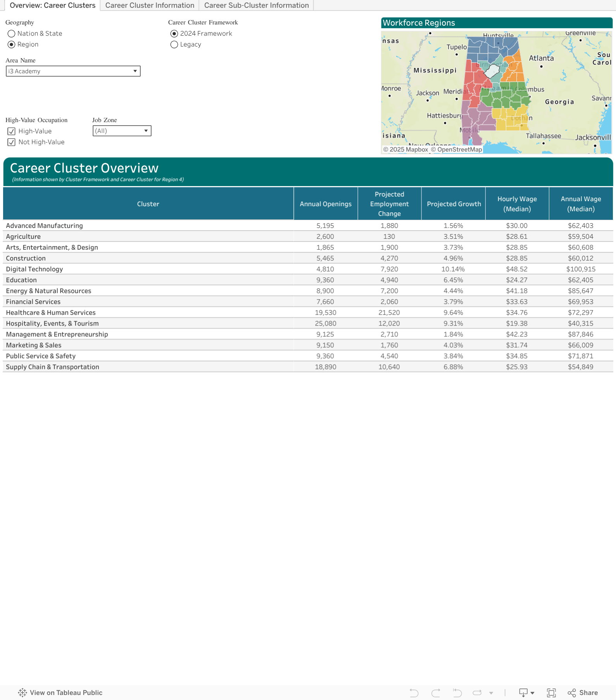Select the Digital Technology row

coord(308,269)
